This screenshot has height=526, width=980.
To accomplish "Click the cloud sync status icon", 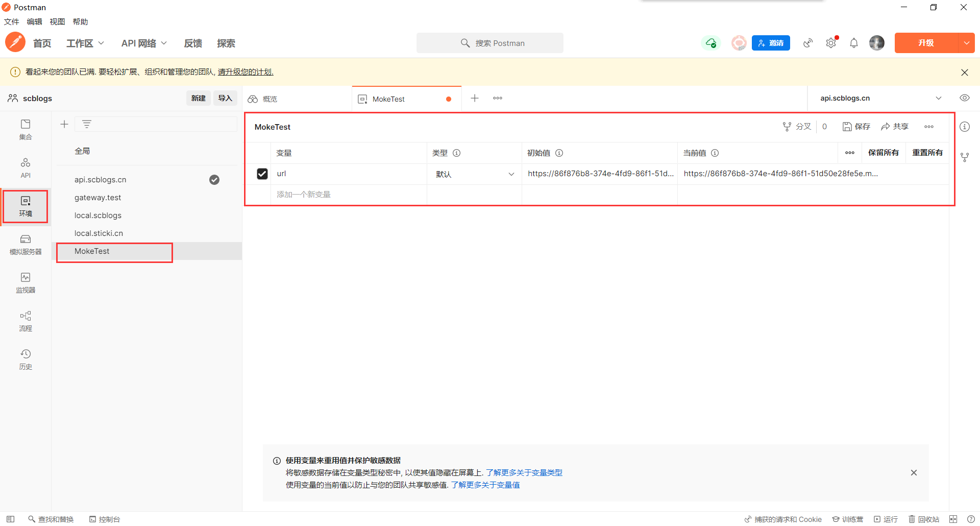I will (711, 43).
